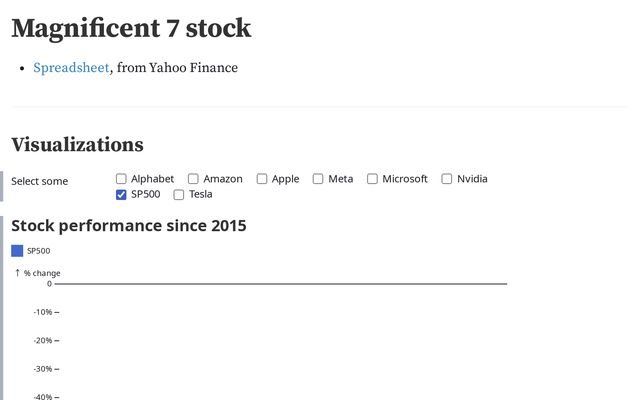Enable the Tesla checkbox
The height and width of the screenshot is (400, 640).
pos(180,194)
